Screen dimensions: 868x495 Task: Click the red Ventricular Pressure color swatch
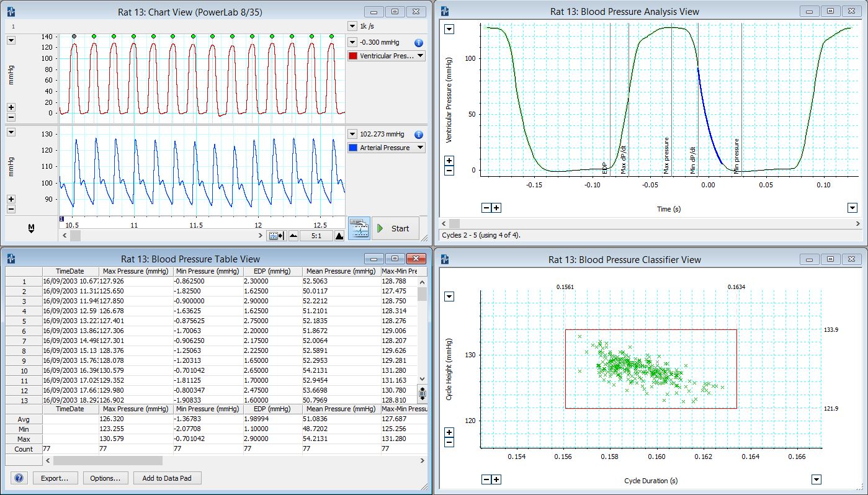[353, 56]
